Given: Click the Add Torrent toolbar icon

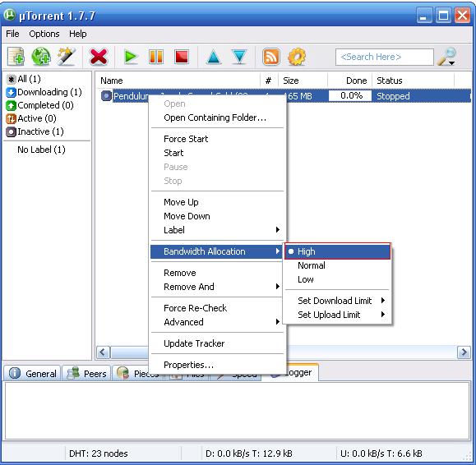Looking at the screenshot, I should 16,57.
